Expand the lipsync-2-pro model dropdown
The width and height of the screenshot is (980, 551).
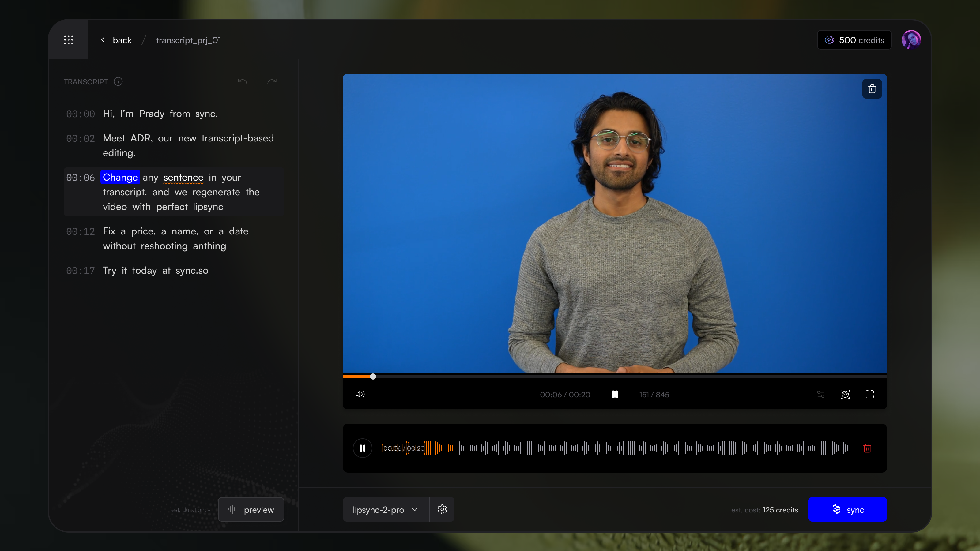(x=386, y=510)
